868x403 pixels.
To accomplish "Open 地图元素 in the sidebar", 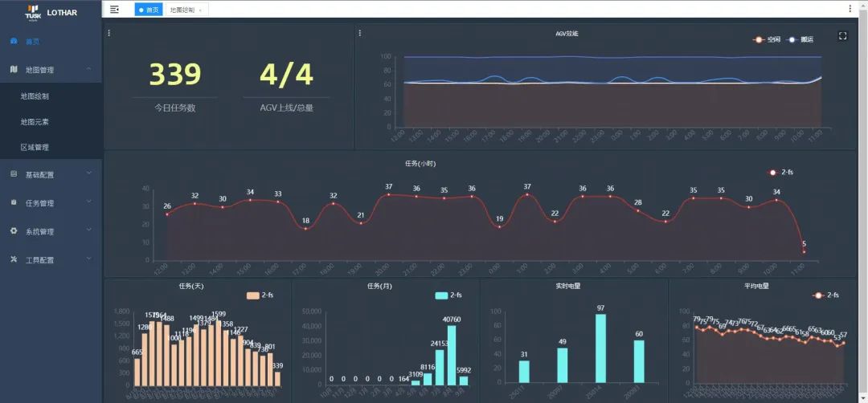I will 35,122.
